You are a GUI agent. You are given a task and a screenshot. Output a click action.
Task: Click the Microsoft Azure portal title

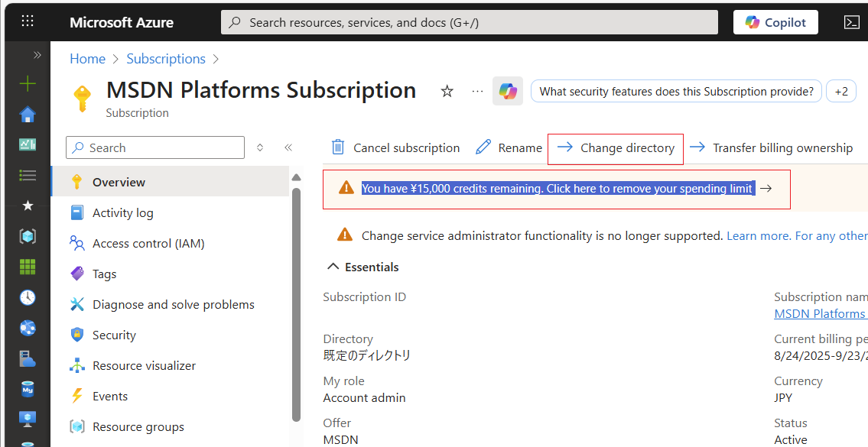coord(122,22)
